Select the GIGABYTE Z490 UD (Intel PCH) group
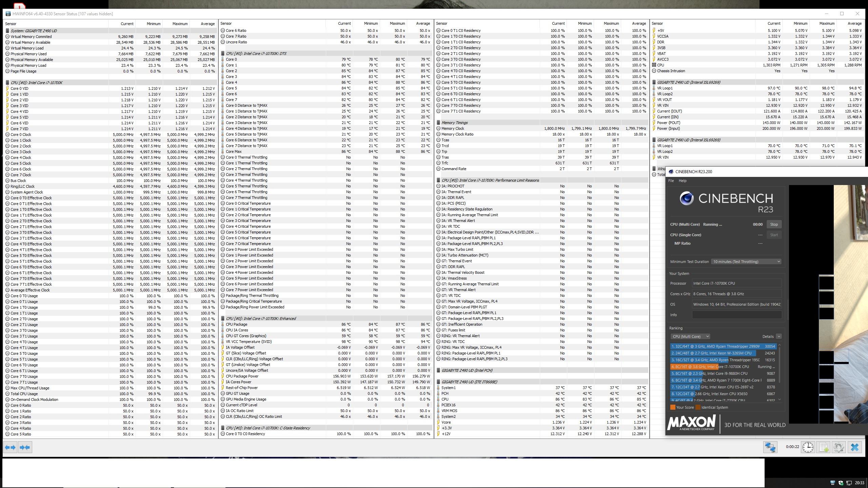The width and height of the screenshot is (868, 488). 542,370
